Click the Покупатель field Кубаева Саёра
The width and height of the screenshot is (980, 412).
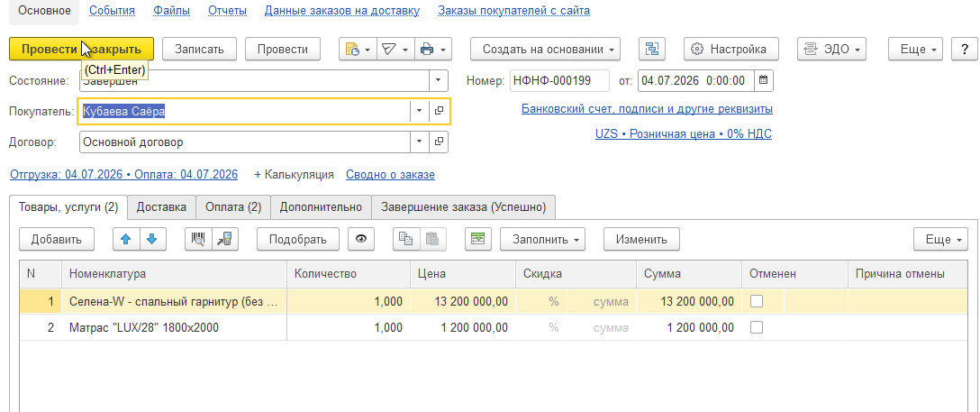[244, 111]
